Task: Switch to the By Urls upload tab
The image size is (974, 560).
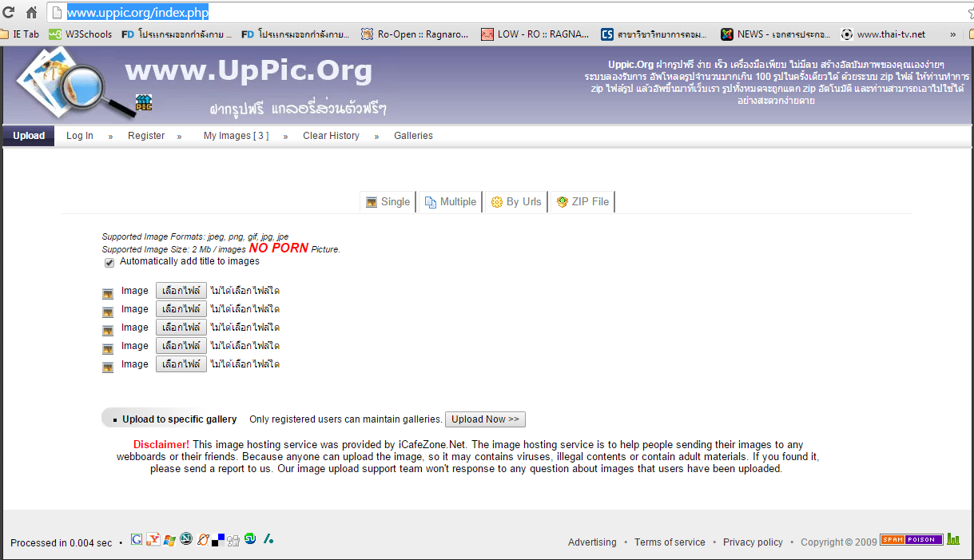Action: coord(515,202)
